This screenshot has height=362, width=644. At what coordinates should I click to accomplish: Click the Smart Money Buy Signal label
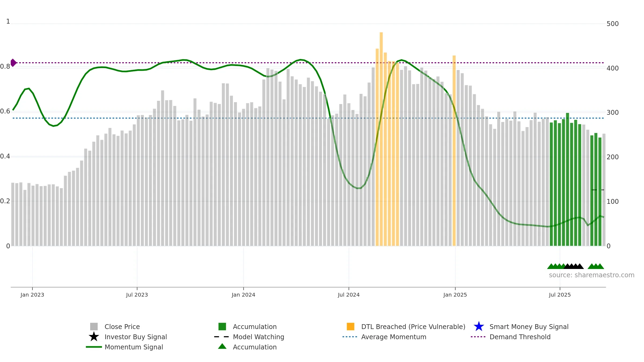coord(529,327)
